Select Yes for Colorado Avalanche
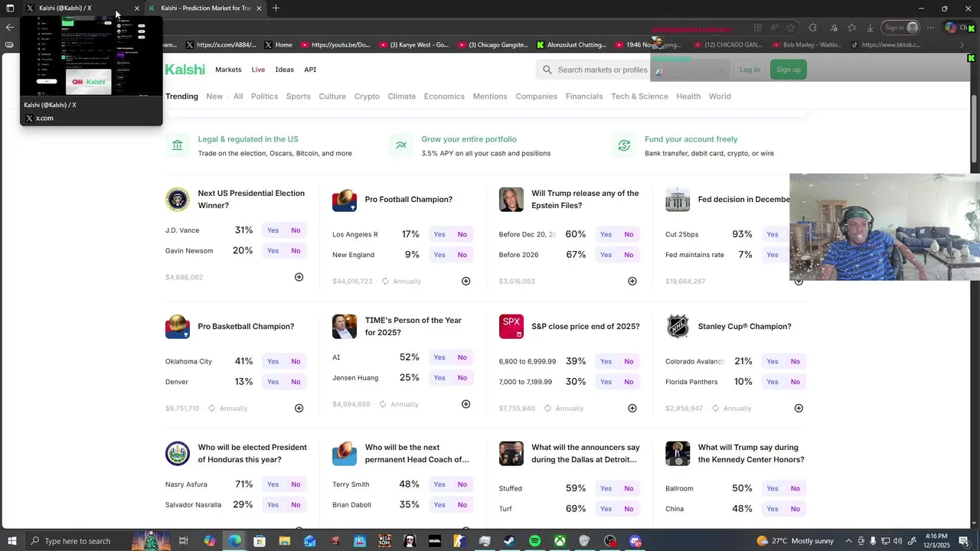980x551 pixels. pyautogui.click(x=773, y=361)
